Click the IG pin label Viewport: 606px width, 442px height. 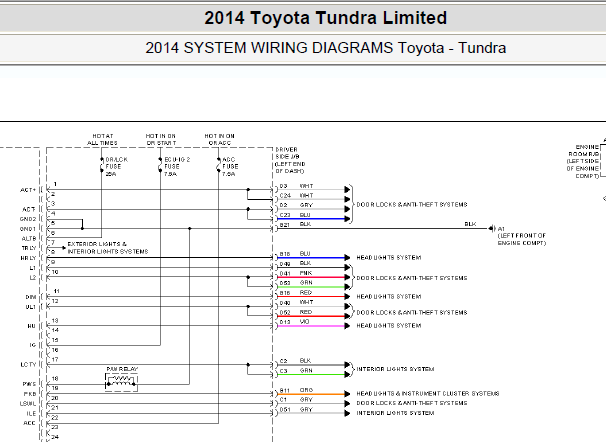coord(33,345)
